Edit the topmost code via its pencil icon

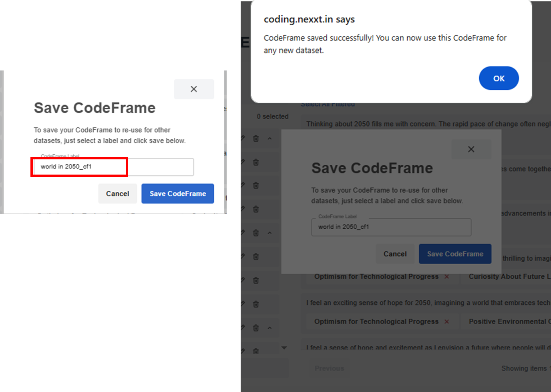click(x=243, y=138)
